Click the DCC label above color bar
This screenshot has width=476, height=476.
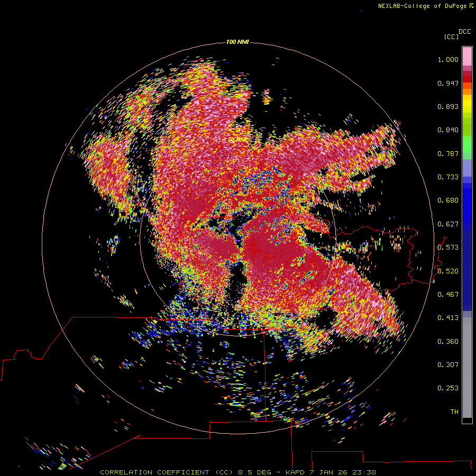[464, 32]
